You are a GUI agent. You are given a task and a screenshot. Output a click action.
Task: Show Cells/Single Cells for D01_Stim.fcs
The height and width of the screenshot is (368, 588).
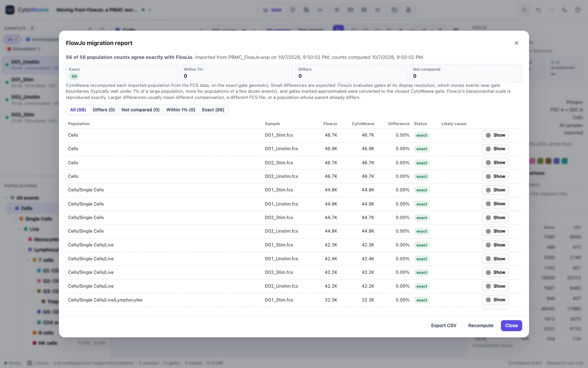pos(495,190)
